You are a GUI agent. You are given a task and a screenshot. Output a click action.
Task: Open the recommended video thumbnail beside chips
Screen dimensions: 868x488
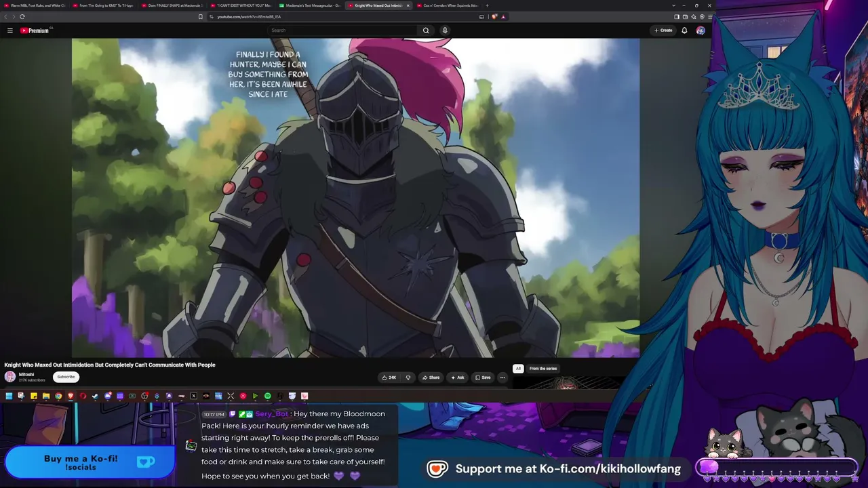[568, 384]
